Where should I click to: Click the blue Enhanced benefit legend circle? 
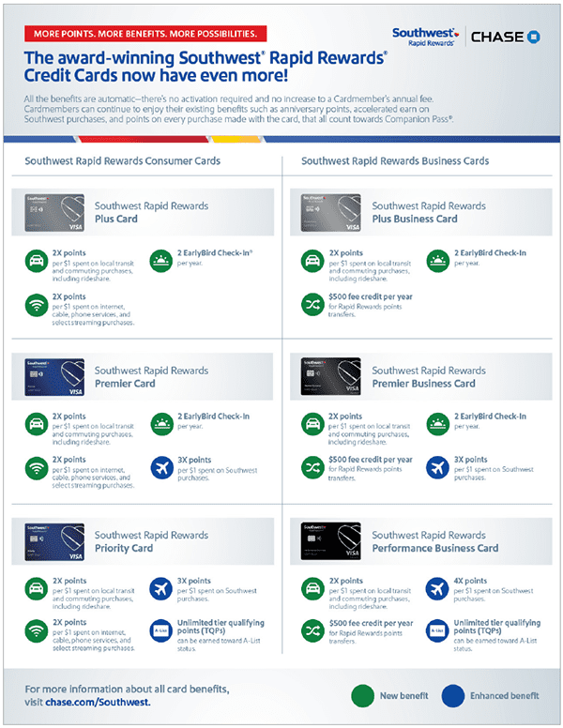click(453, 695)
